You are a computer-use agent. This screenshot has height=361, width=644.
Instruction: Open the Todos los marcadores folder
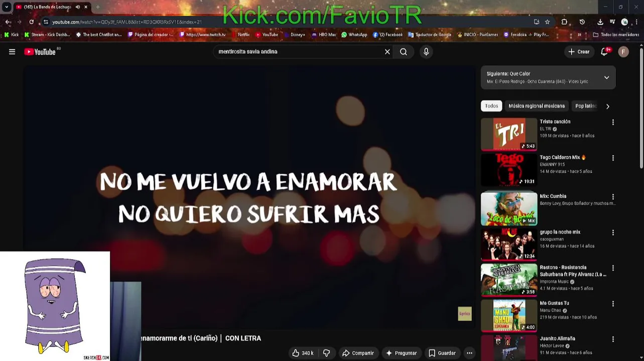(x=616, y=35)
